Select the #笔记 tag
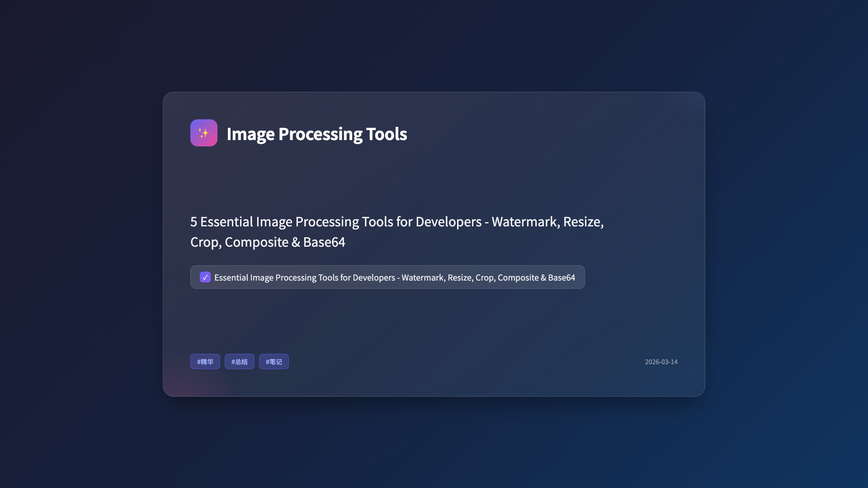The height and width of the screenshot is (488, 868). tap(274, 361)
